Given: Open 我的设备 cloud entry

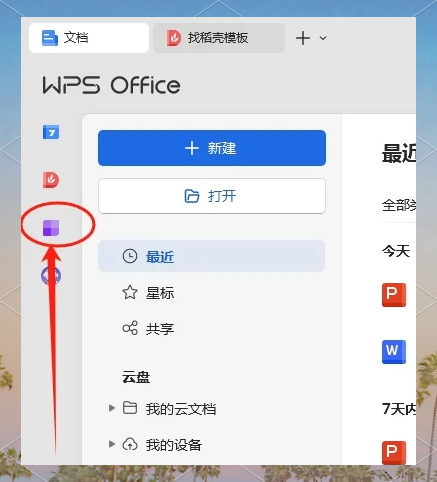Looking at the screenshot, I should click(x=162, y=445).
